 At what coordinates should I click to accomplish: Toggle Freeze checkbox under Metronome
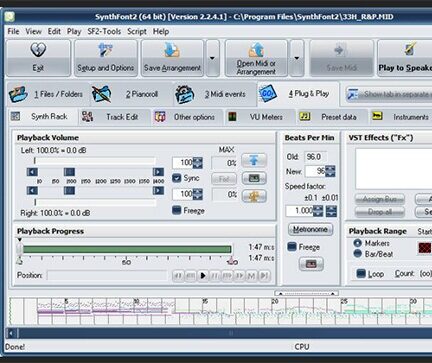[292, 247]
